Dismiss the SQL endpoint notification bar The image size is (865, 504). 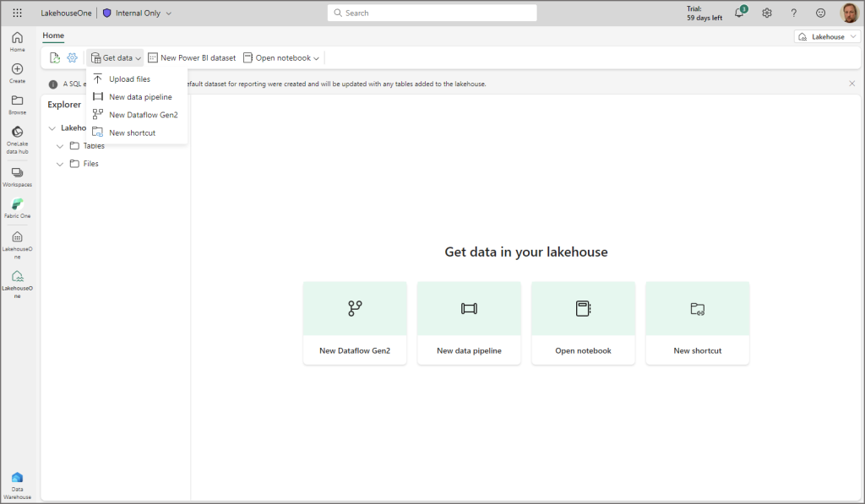(x=851, y=84)
